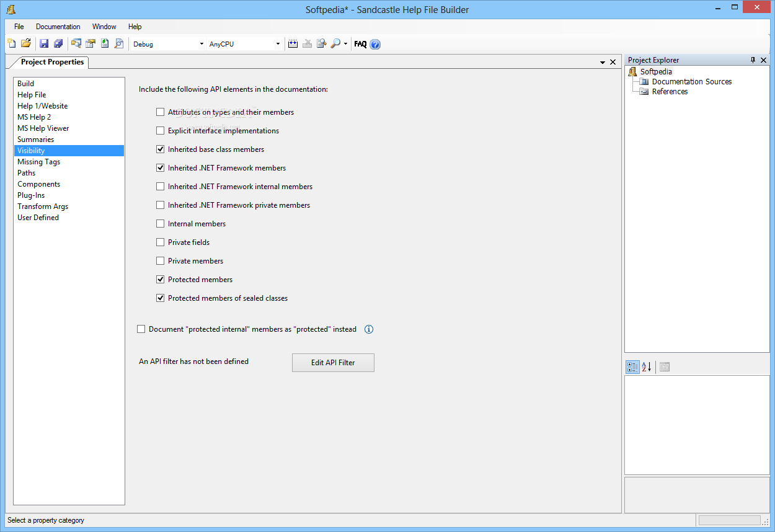This screenshot has width=775, height=532.
Task: Click the New Project toolbar icon
Action: [11, 43]
